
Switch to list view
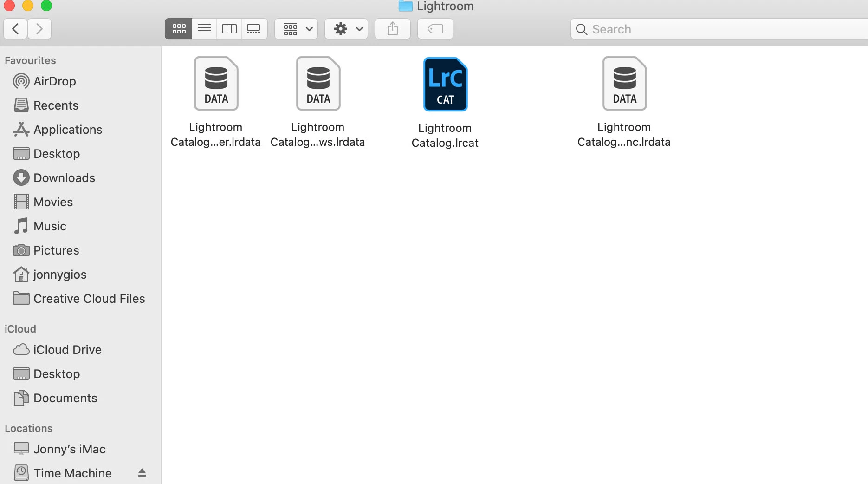click(204, 29)
